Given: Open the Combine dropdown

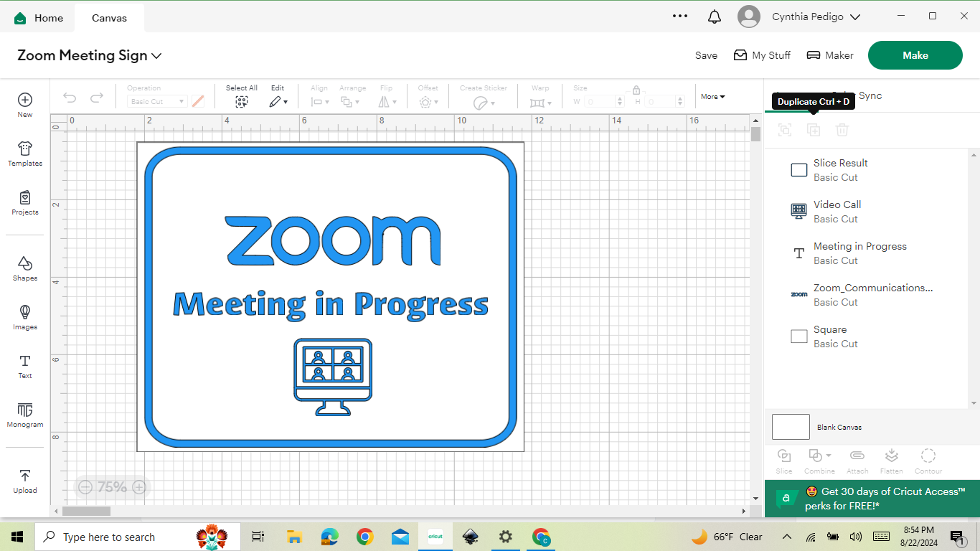Looking at the screenshot, I should [x=819, y=461].
